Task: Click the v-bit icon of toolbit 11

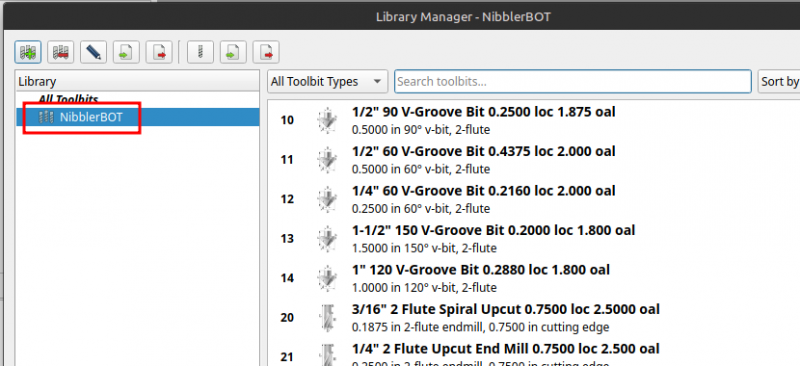Action: coord(327,160)
